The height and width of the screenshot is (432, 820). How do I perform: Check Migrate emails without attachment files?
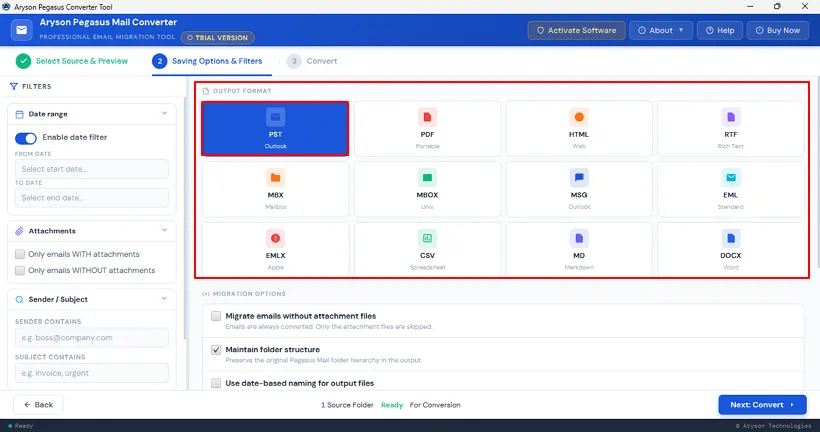tap(216, 316)
